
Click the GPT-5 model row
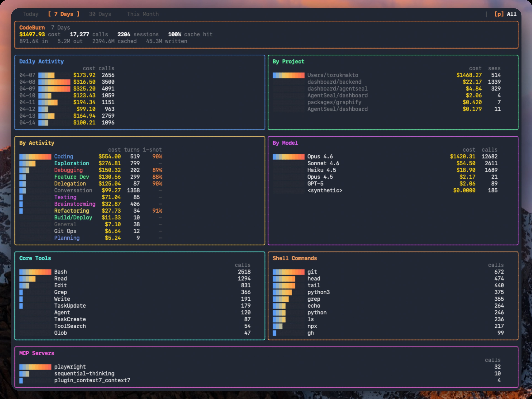tap(315, 184)
